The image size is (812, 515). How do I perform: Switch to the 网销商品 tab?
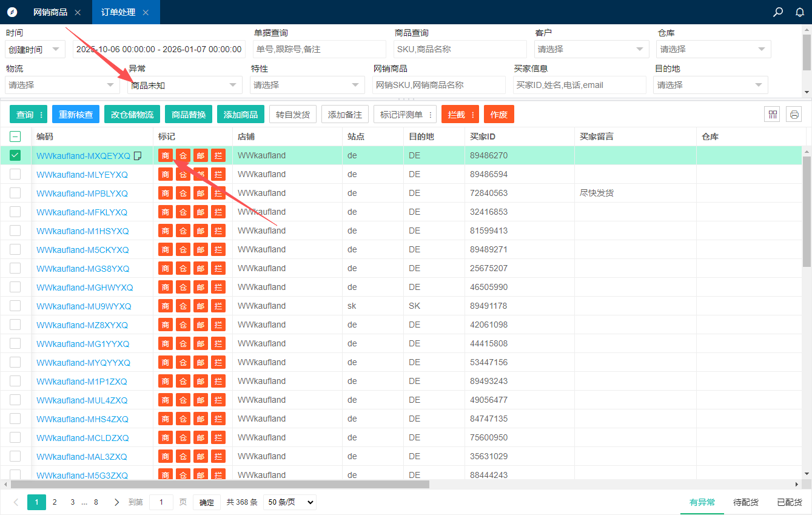click(x=50, y=12)
